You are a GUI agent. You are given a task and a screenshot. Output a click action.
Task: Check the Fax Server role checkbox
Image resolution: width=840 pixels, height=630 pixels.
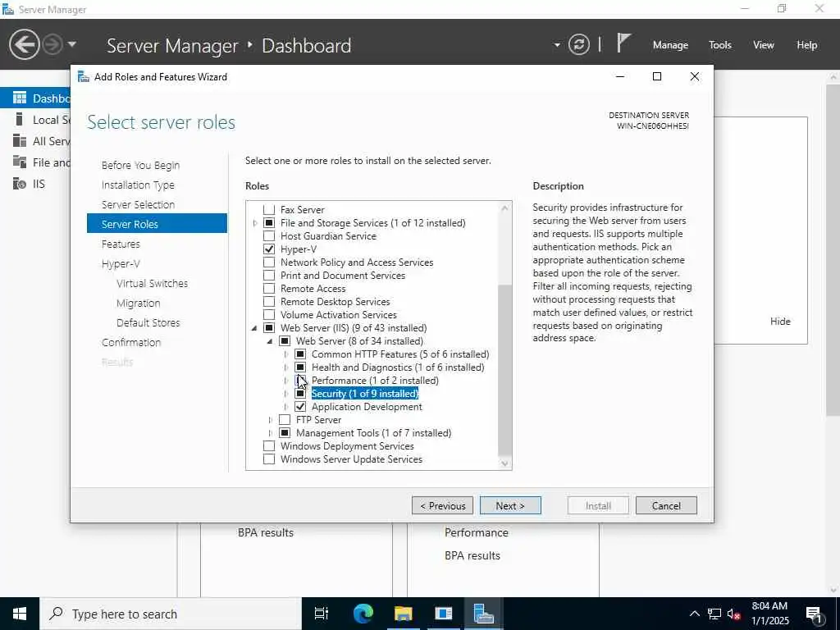269,209
